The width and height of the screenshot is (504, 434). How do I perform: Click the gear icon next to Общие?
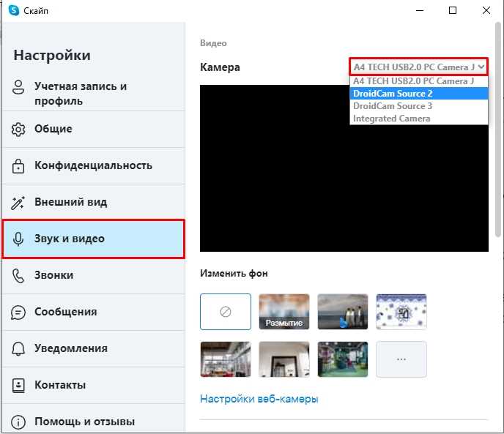coord(18,129)
